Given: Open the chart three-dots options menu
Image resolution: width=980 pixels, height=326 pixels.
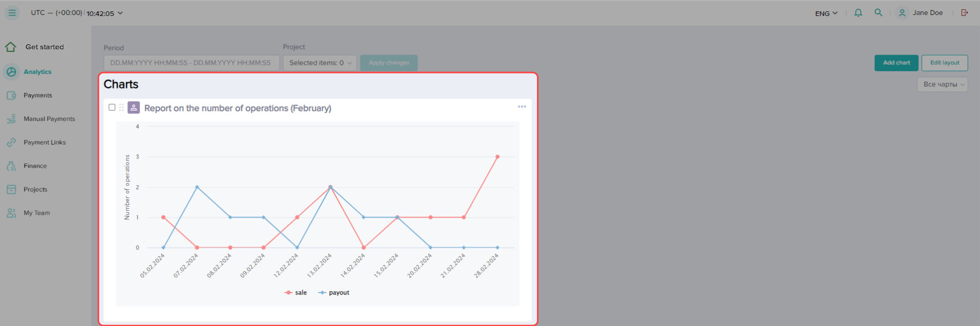Looking at the screenshot, I should pos(522,106).
